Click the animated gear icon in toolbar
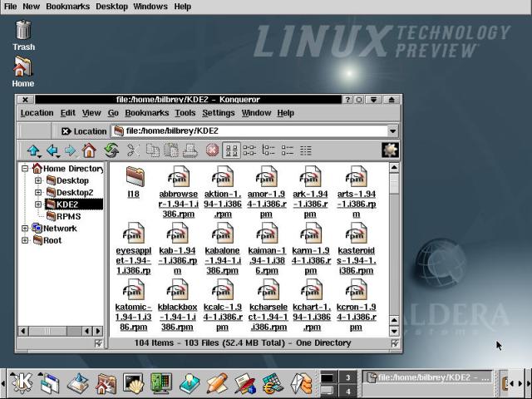The image size is (532, 399). click(x=390, y=150)
